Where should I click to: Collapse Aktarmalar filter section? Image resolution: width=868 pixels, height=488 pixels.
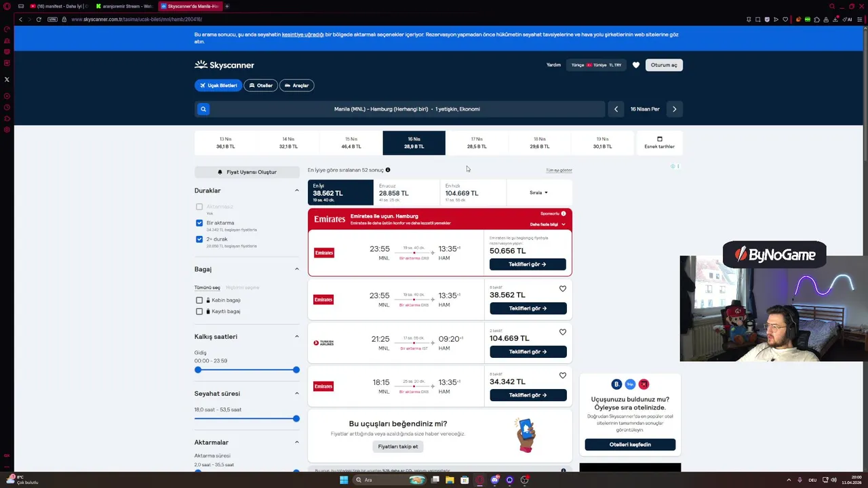296,443
